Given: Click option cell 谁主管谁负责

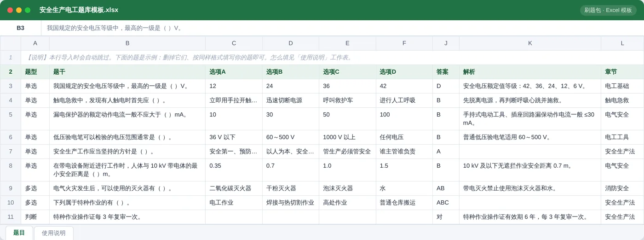Looking at the screenshot, I should 404,152.
